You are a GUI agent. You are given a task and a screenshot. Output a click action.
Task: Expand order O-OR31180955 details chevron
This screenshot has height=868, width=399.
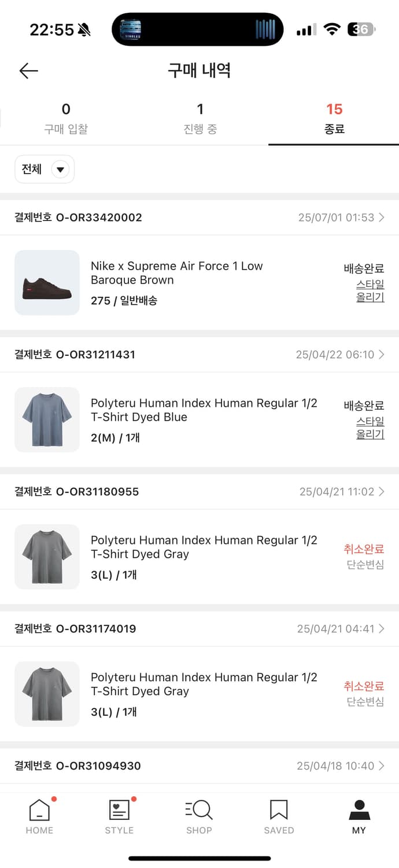pyautogui.click(x=382, y=492)
